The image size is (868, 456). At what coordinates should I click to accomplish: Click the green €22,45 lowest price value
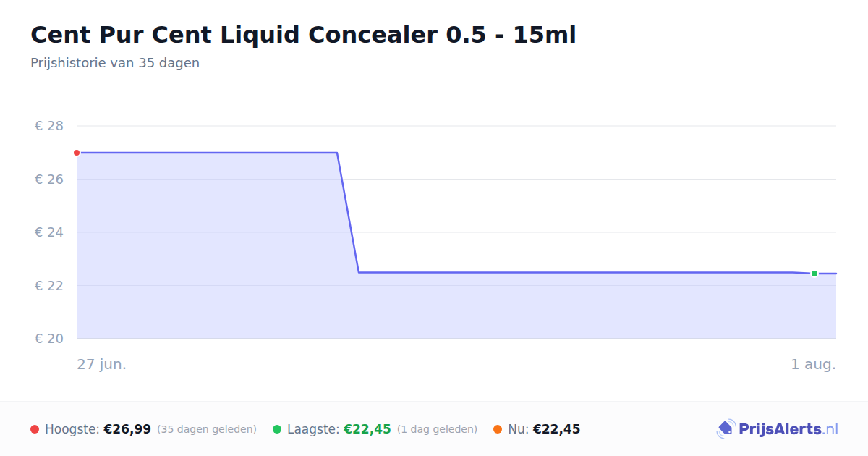tap(367, 429)
